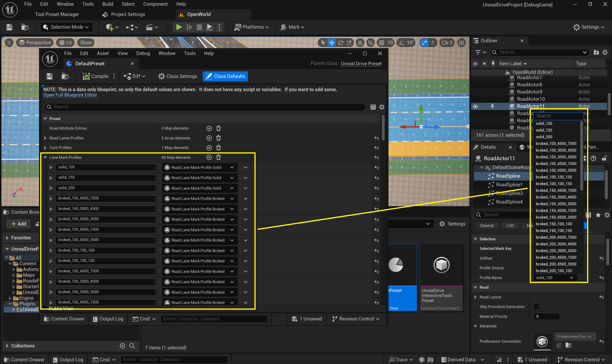Select the viewport Rotate gizmo tool
This screenshot has height=364, width=612.
tap(340, 43)
